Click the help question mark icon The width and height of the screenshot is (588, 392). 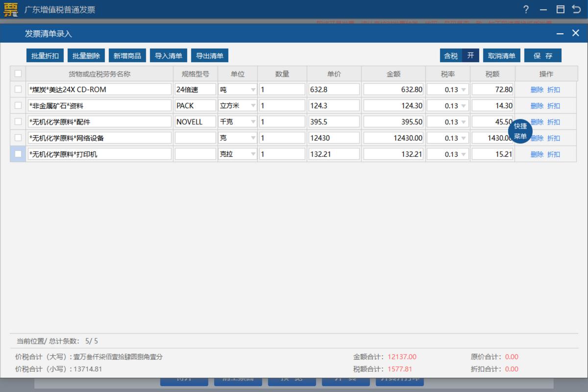526,10
